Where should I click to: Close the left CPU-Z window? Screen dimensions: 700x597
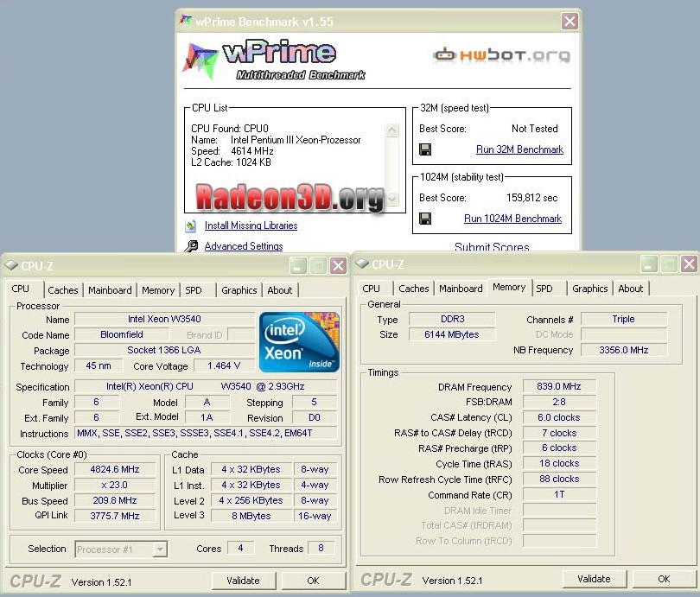(x=338, y=266)
